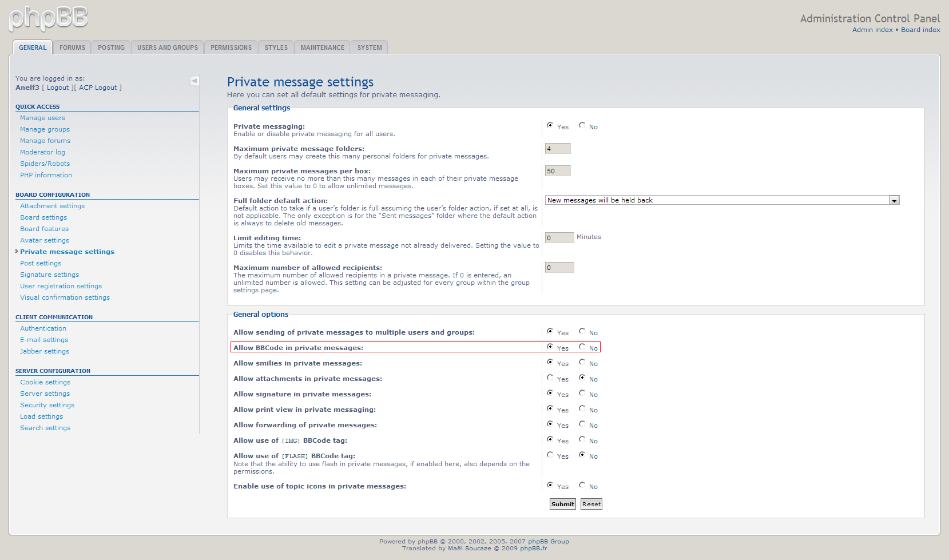Open Load settings
This screenshot has width=949, height=560.
click(x=41, y=416)
